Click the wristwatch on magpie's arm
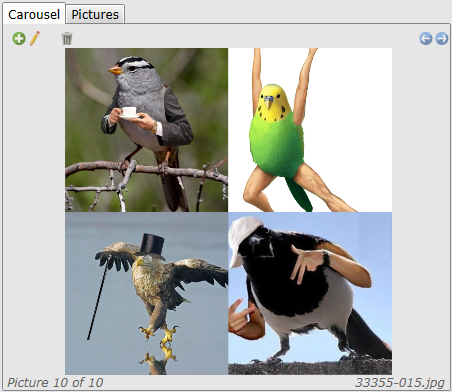 pyautogui.click(x=326, y=258)
